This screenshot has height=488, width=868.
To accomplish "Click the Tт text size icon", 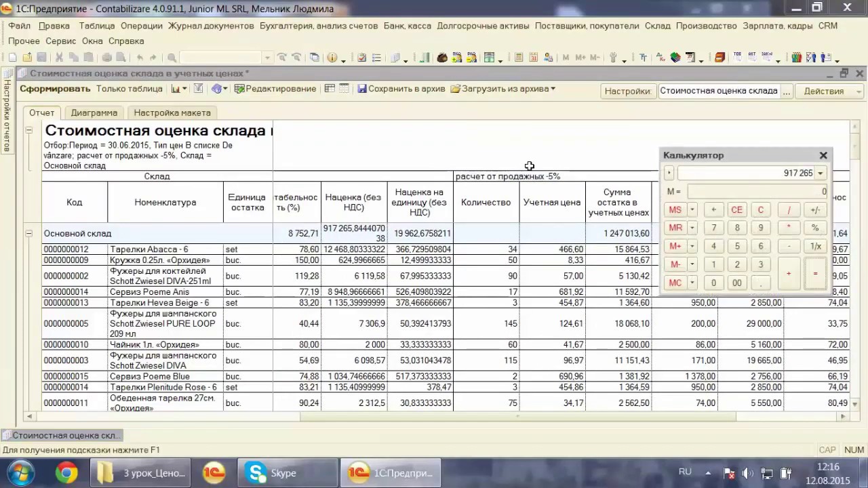I will pyautogui.click(x=643, y=58).
